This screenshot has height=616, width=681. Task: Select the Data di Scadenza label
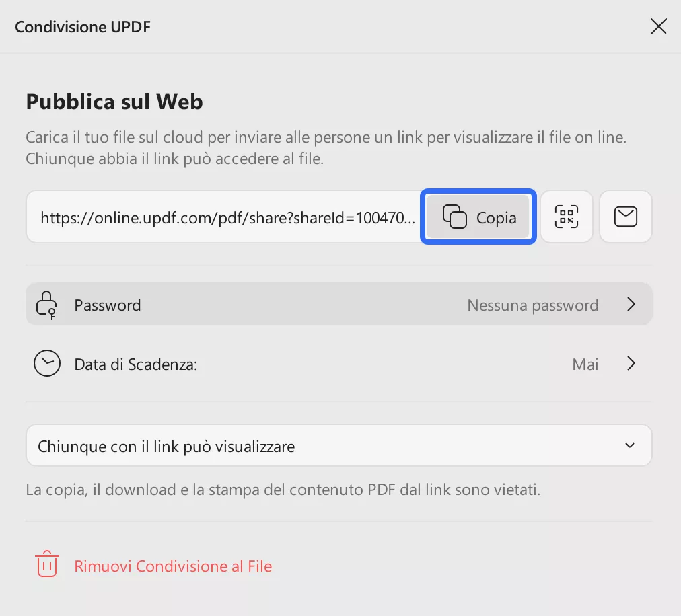(135, 364)
